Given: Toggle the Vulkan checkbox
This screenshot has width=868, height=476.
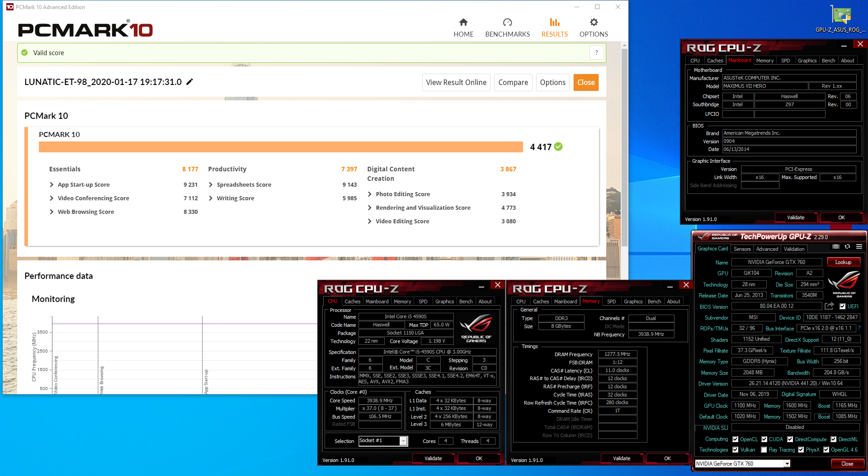Looking at the screenshot, I should [736, 450].
